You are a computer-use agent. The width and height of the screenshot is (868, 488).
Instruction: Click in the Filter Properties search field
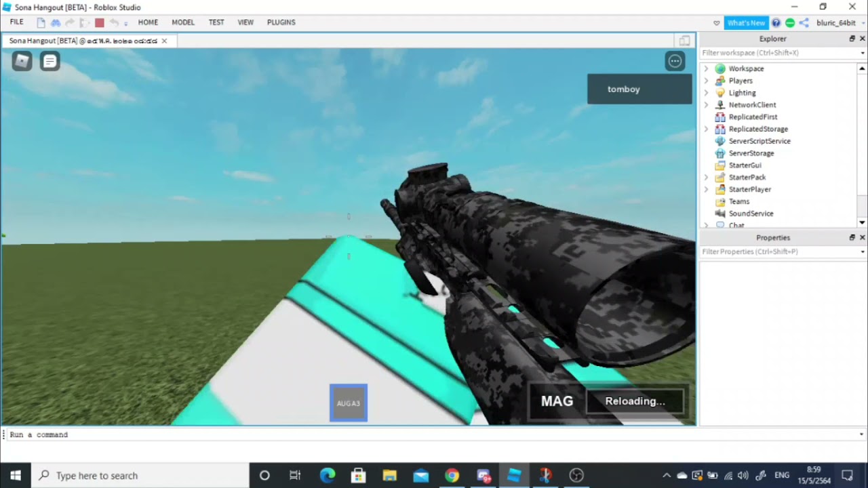coord(778,251)
